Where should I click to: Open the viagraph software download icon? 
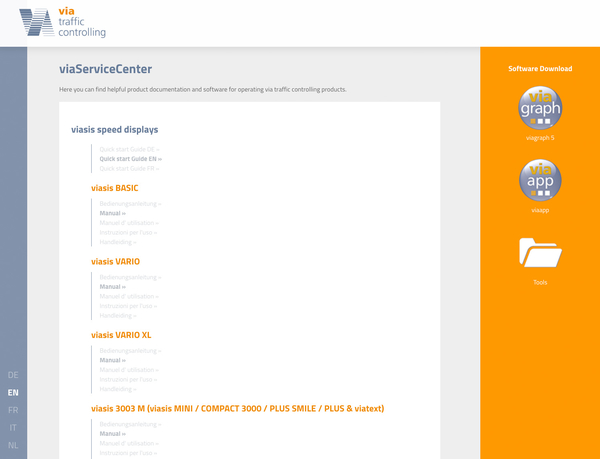coord(540,108)
